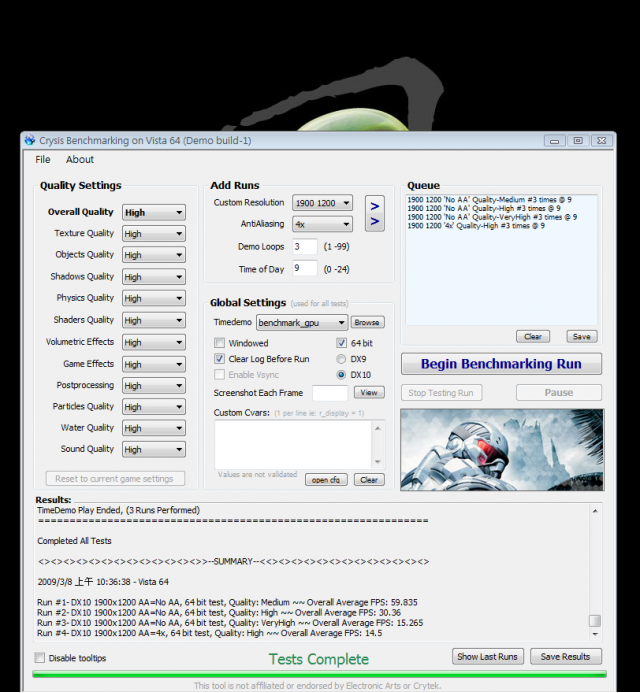Click the Time of Day input field
Viewport: 640px width, 693px height.
click(x=305, y=268)
